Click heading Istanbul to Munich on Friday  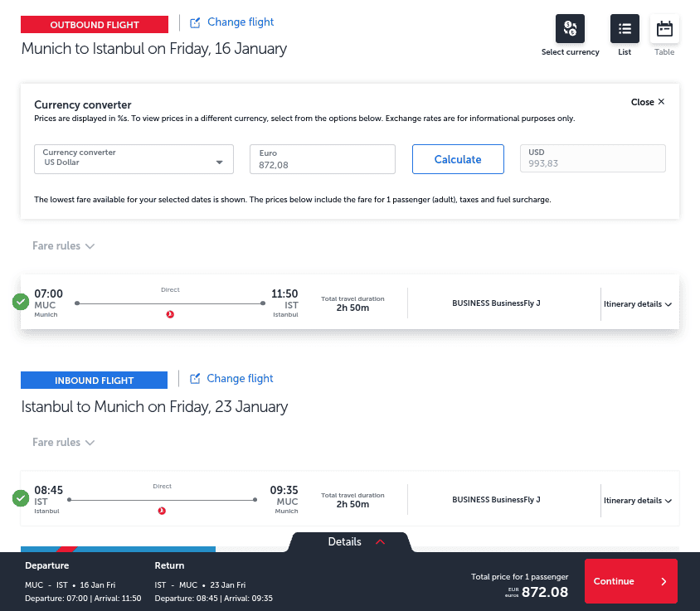pyautogui.click(x=154, y=407)
